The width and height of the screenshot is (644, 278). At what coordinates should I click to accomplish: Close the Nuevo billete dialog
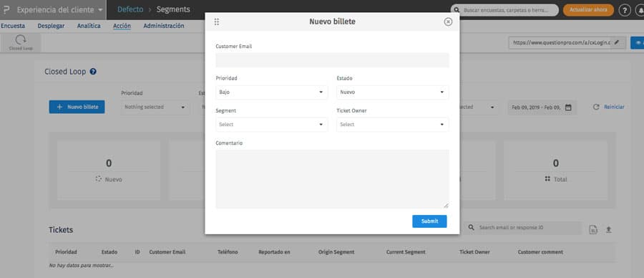(x=448, y=21)
